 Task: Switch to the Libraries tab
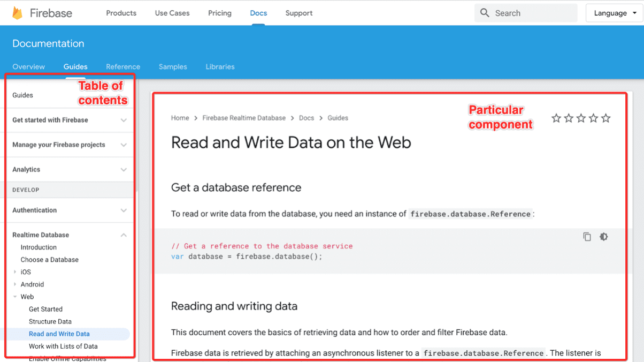coord(220,67)
